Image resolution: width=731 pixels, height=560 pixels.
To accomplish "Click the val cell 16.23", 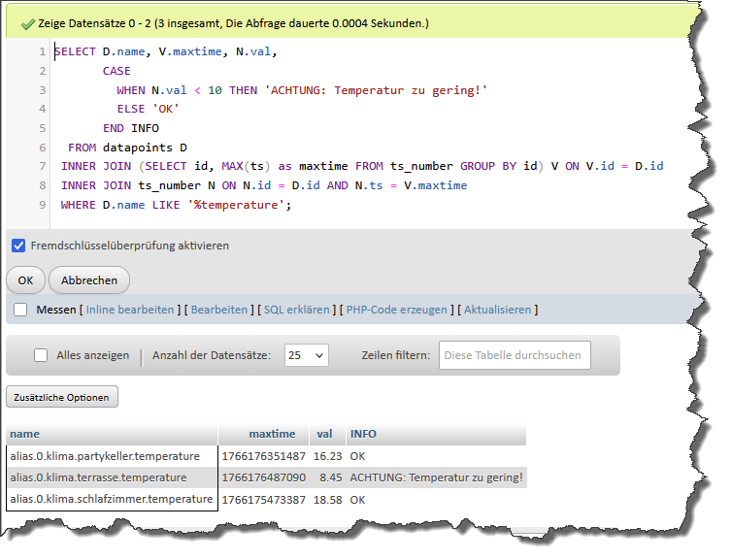I will (328, 456).
